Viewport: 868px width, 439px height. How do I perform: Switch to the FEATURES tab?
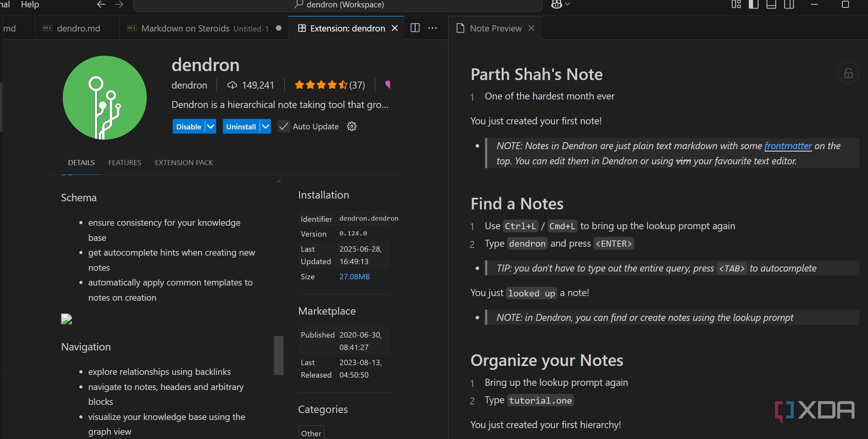point(124,163)
